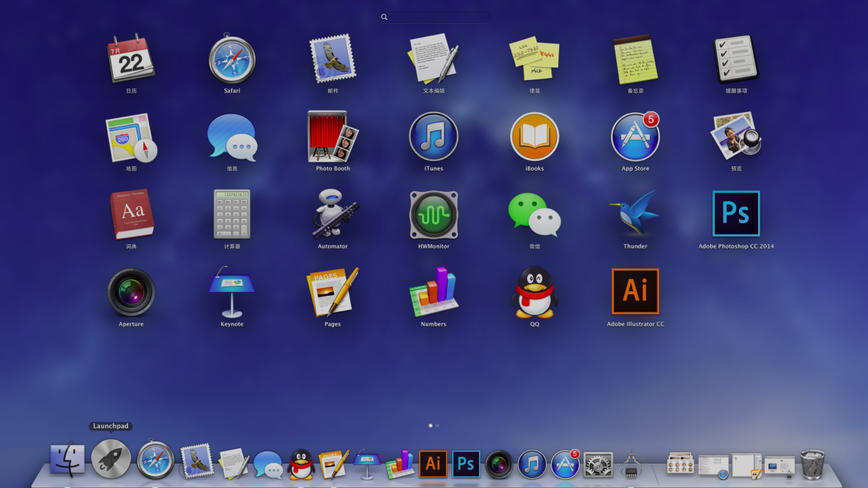Open Keynote podium in the Dock
Viewport: 868px width, 488px height.
point(366,464)
